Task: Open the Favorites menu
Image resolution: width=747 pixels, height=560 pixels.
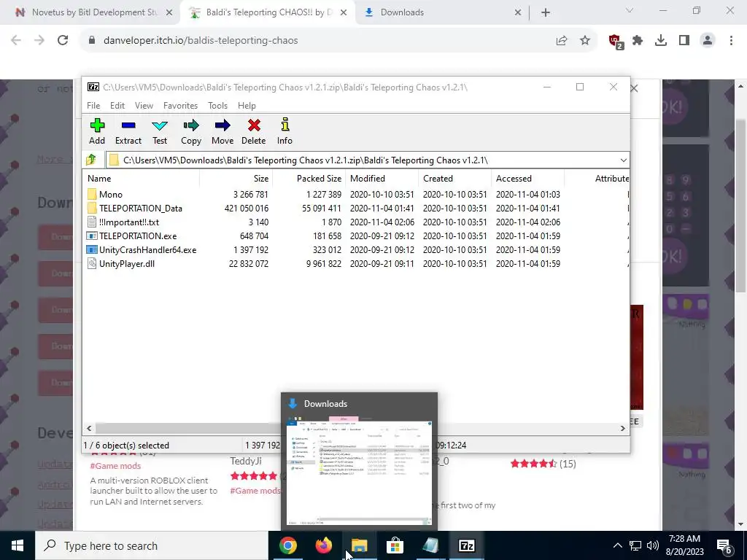Action: (x=180, y=106)
